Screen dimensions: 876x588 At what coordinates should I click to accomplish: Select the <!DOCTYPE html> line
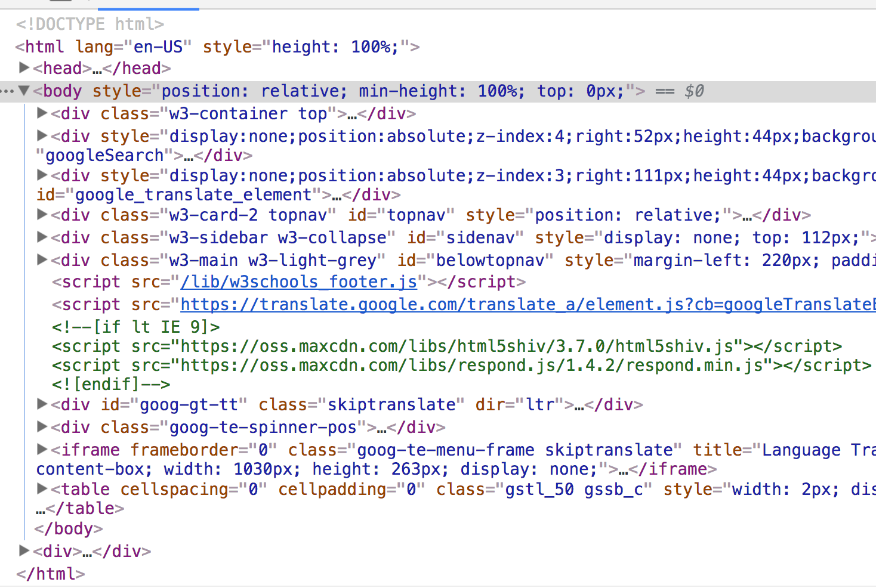click(x=90, y=24)
